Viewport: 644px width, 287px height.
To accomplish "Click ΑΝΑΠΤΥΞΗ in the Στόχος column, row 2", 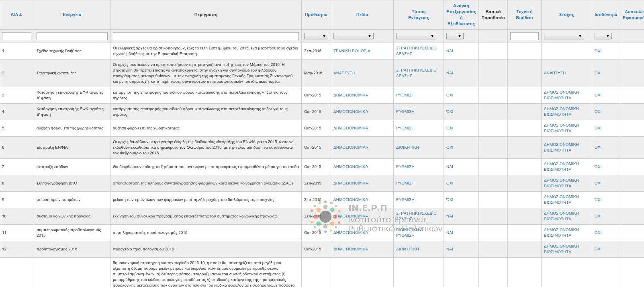I will [555, 73].
